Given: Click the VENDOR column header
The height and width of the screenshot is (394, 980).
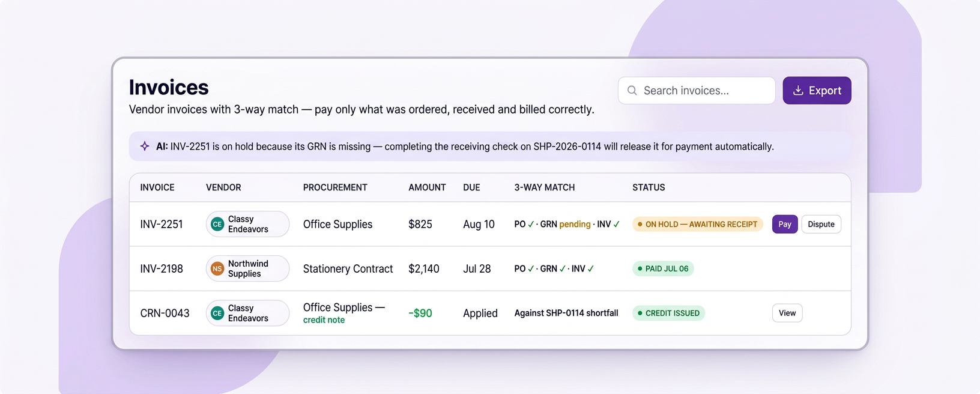Looking at the screenshot, I should (x=223, y=187).
